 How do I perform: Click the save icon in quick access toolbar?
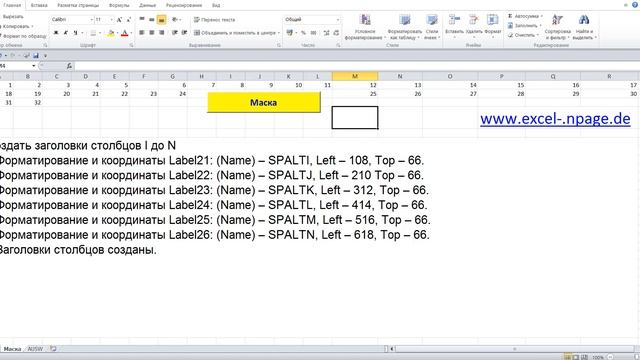[36, 56]
